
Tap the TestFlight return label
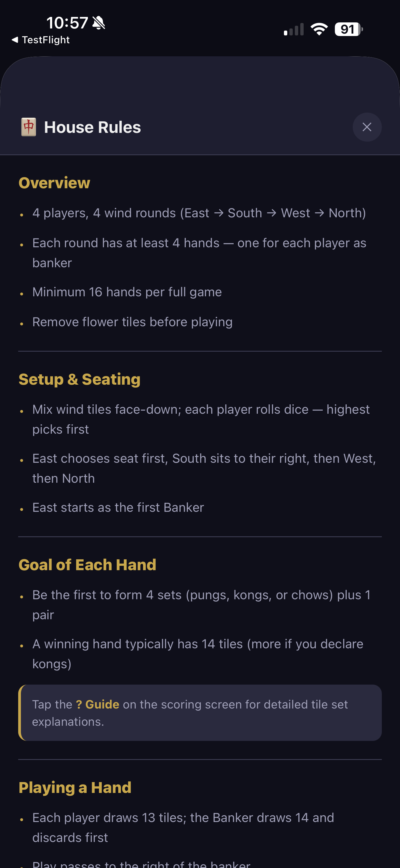pos(45,40)
